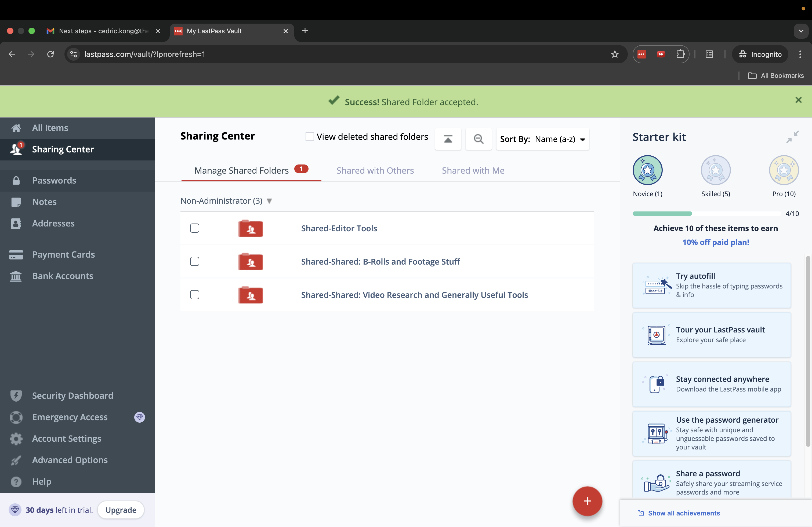
Task: Switch to the Shared with Others tab
Action: 375,170
